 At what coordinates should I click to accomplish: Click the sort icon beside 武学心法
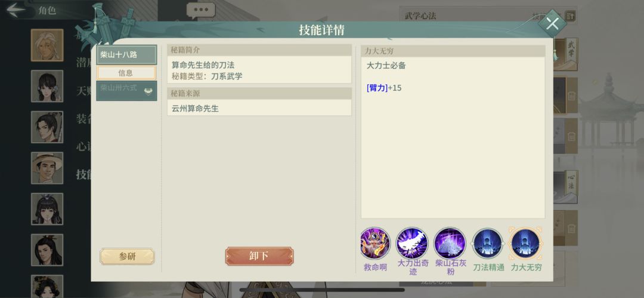[570, 16]
